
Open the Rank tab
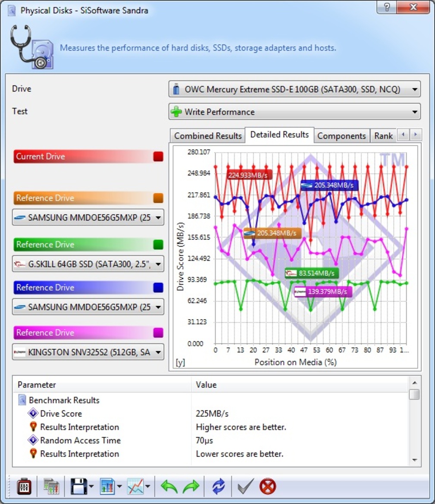[383, 136]
